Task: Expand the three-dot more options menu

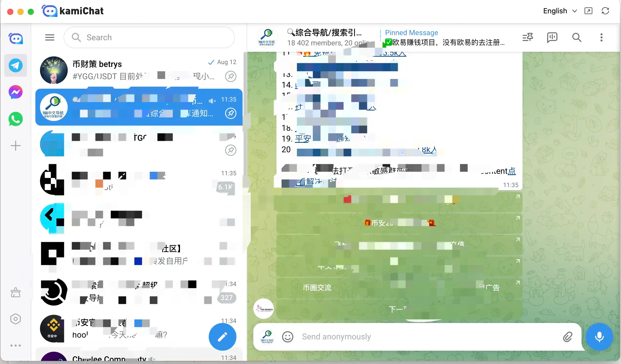Action: point(602,37)
